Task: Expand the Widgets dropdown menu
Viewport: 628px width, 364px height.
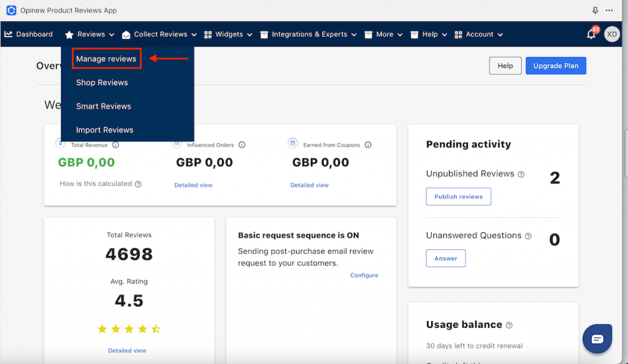Action: (228, 34)
